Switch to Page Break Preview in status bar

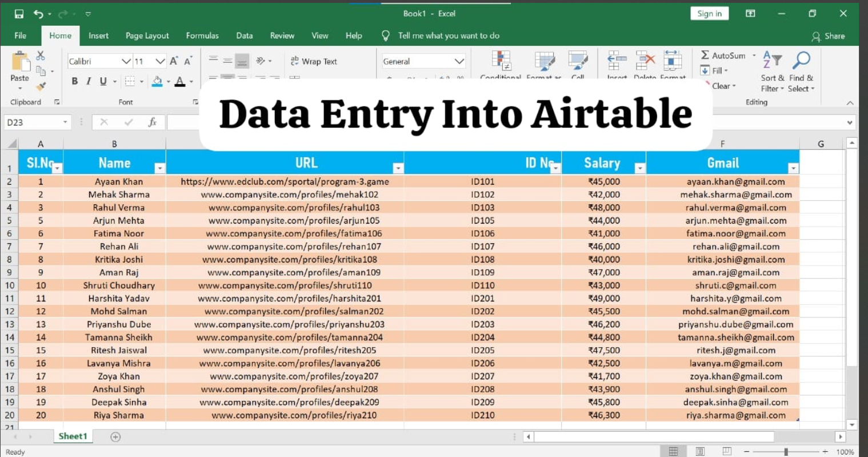pos(727,451)
